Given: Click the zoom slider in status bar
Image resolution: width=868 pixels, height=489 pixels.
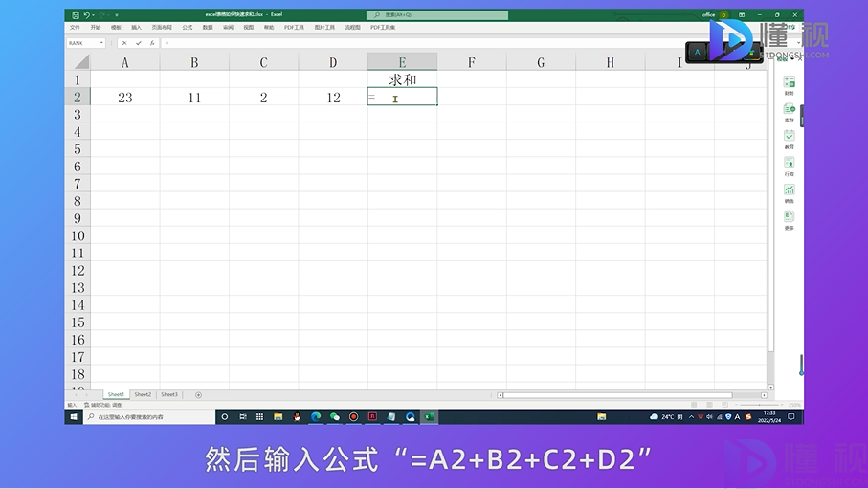Looking at the screenshot, I should pos(761,405).
